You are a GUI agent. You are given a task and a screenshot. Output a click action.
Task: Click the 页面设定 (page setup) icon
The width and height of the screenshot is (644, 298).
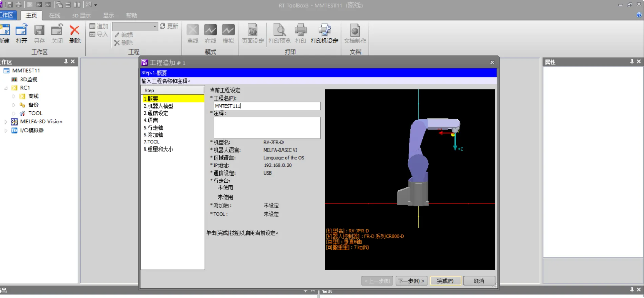pyautogui.click(x=252, y=32)
